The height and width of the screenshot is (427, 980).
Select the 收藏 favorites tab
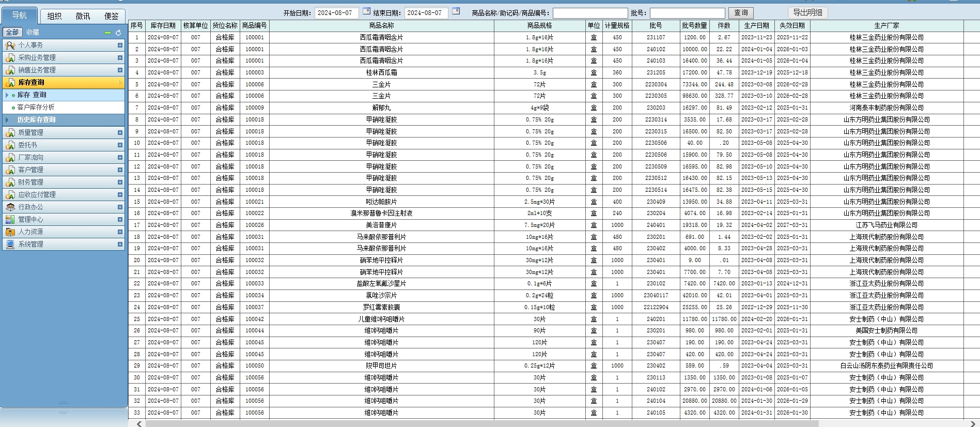(33, 33)
